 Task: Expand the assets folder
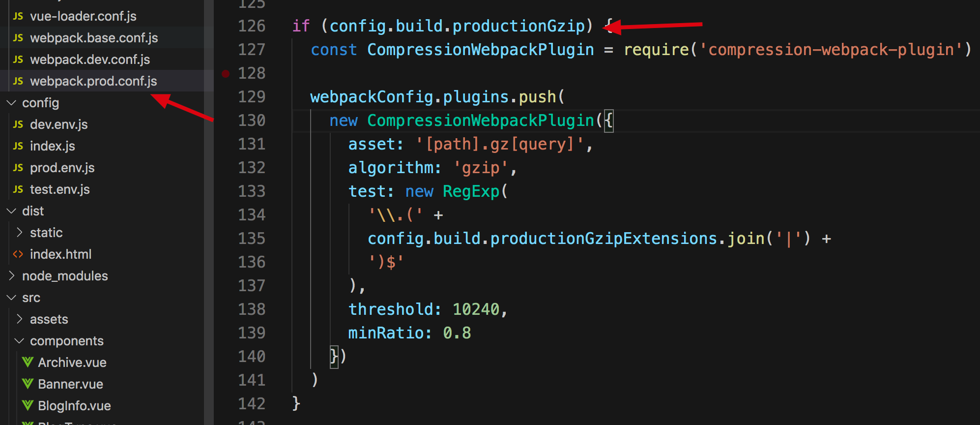(20, 319)
